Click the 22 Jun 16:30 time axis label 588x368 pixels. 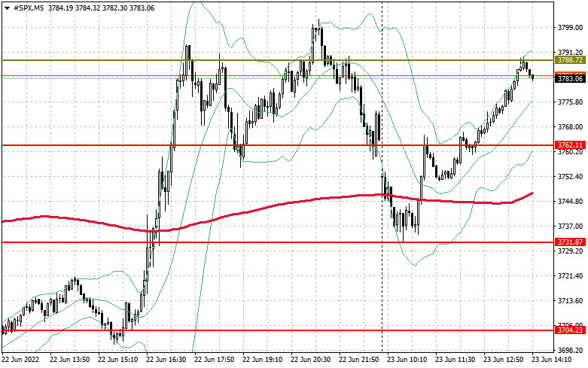166,360
